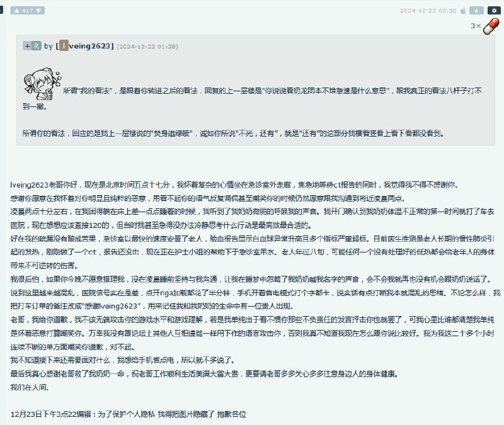Viewport: 504px width, 425px height.
Task: Click the quoted line starting '所谓你的看法'
Action: [x=233, y=133]
